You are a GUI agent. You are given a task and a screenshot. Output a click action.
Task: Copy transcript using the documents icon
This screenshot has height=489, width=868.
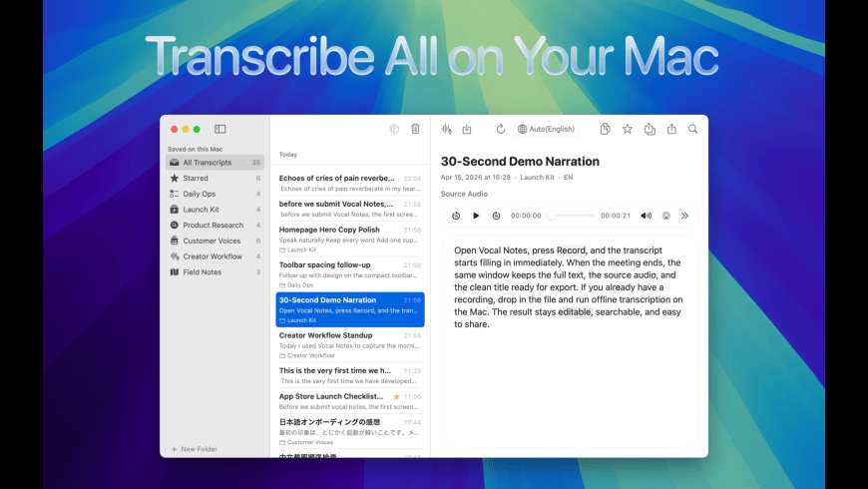[x=605, y=129]
